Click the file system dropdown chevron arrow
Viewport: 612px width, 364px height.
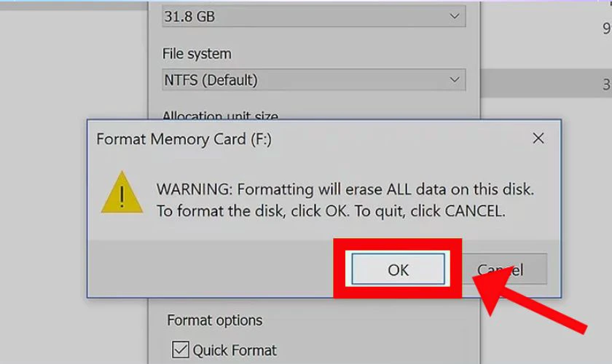455,80
